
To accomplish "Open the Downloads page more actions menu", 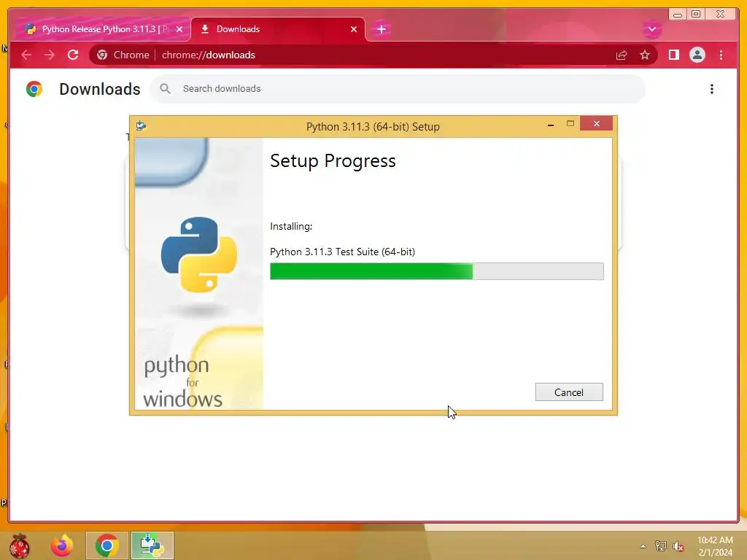I will click(x=712, y=89).
